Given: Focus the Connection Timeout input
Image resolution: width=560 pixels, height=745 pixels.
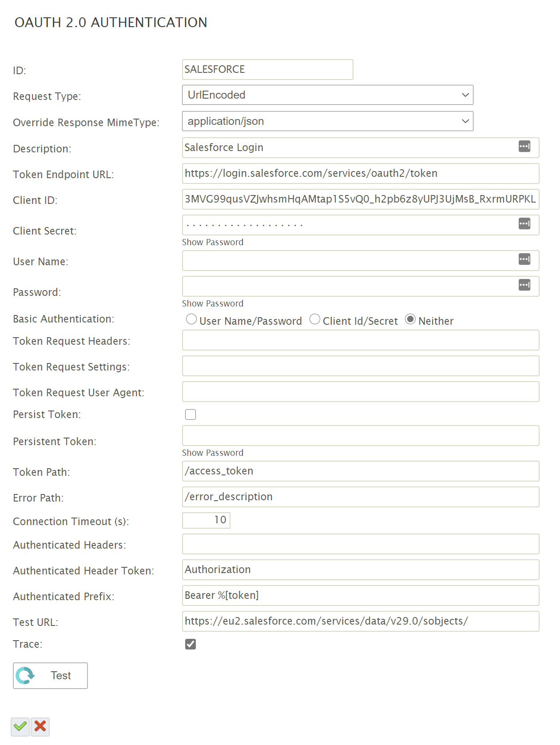Looking at the screenshot, I should (206, 520).
